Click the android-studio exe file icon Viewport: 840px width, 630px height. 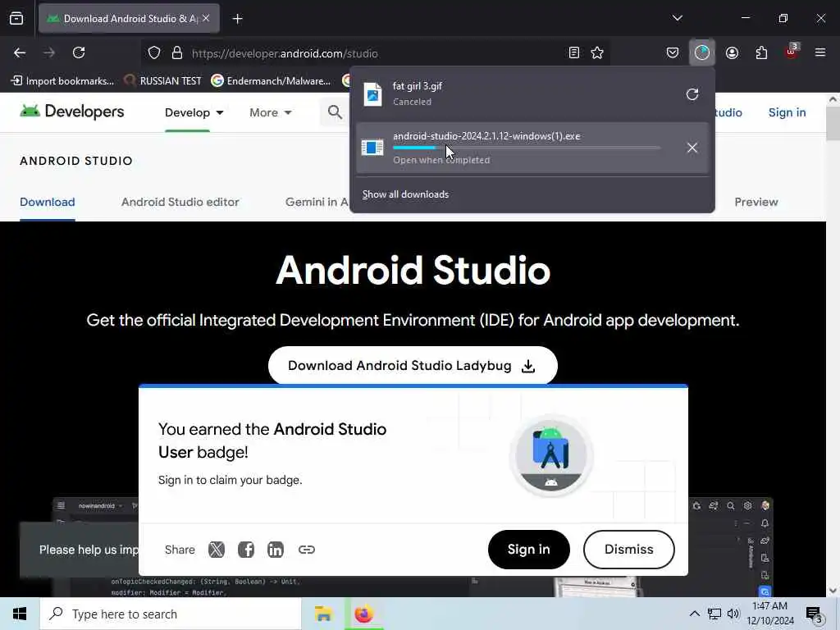(372, 148)
